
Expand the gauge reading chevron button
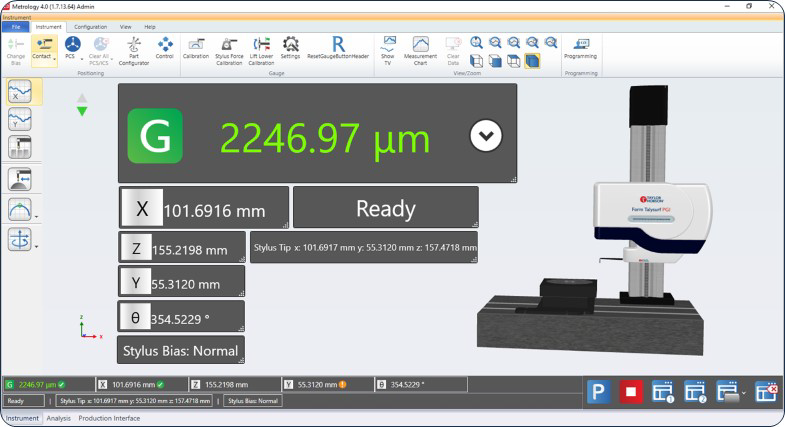coord(486,136)
